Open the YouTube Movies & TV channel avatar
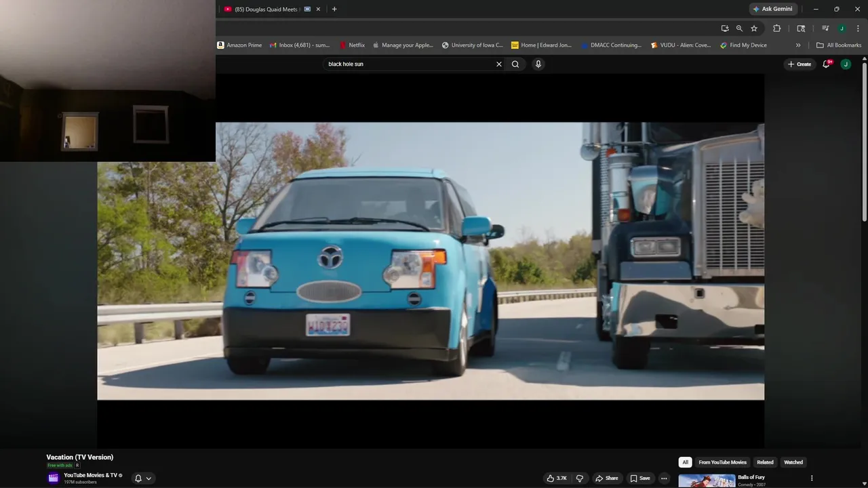Image resolution: width=868 pixels, height=488 pixels. (x=54, y=478)
